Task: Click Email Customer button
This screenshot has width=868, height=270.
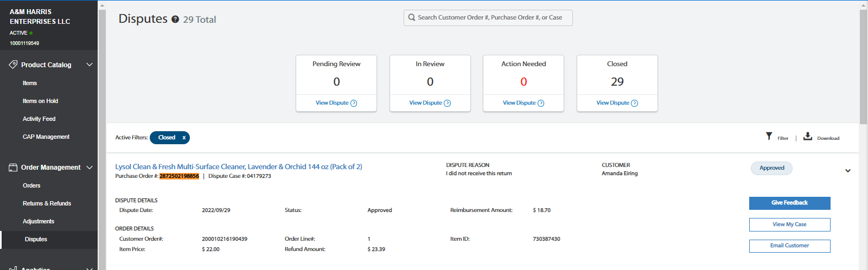Action: tap(789, 246)
